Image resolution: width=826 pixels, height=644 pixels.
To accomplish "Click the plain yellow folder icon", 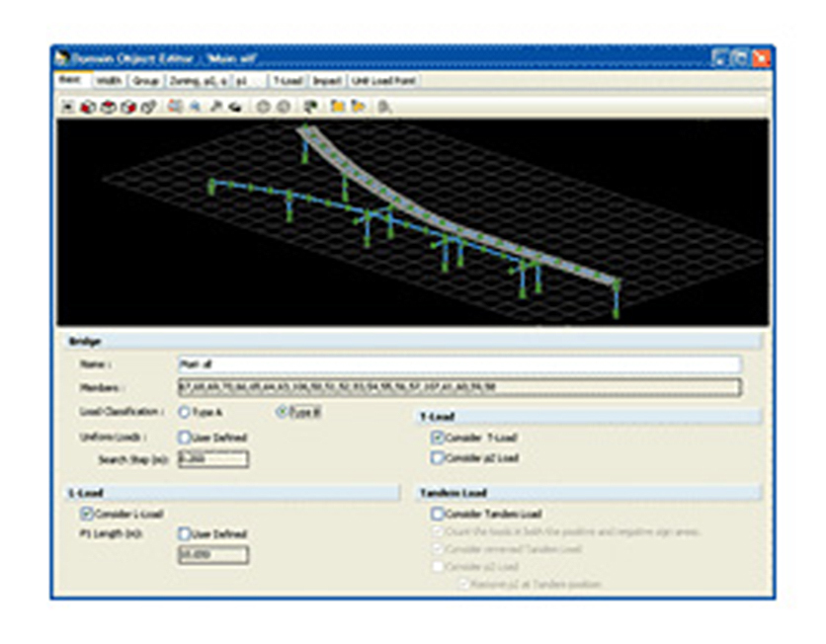I will (x=338, y=107).
